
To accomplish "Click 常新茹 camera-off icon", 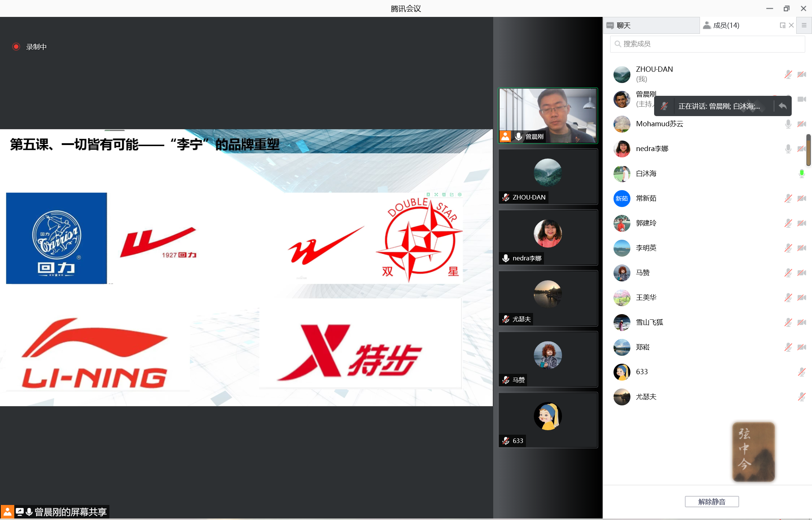I will click(x=802, y=198).
